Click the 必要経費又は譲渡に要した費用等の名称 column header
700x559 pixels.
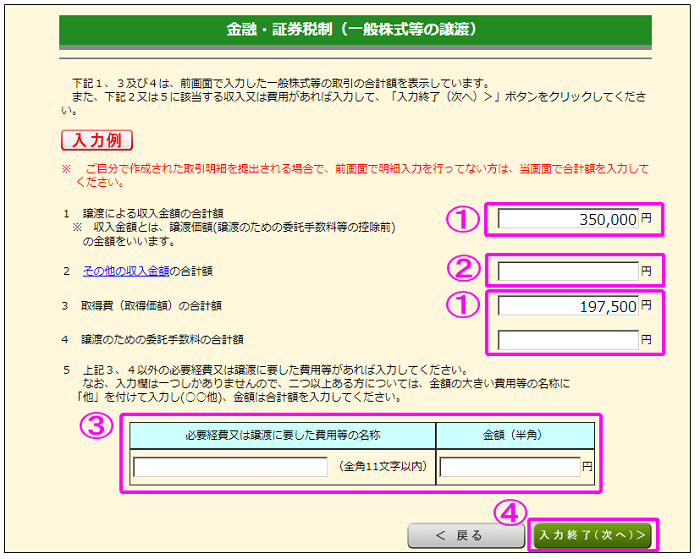283,435
